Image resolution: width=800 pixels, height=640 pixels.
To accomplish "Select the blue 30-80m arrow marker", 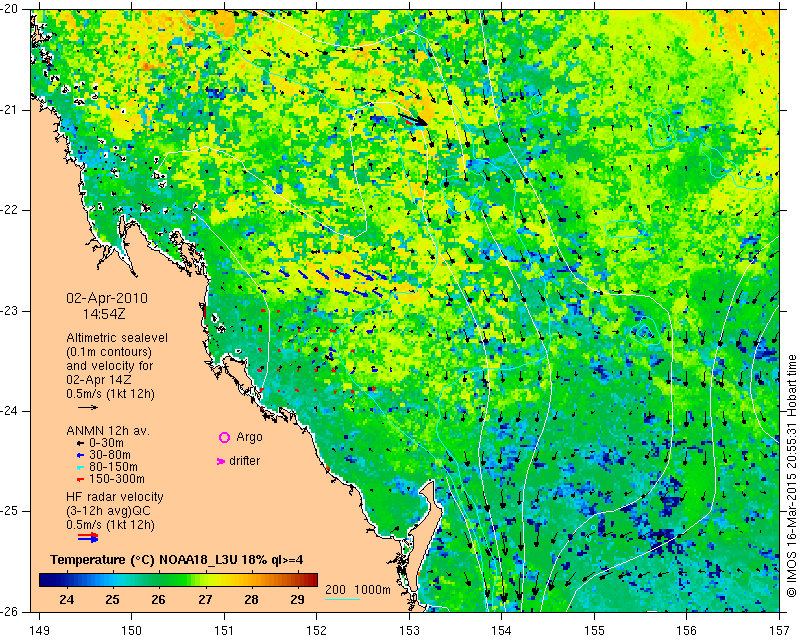I will click(x=80, y=455).
